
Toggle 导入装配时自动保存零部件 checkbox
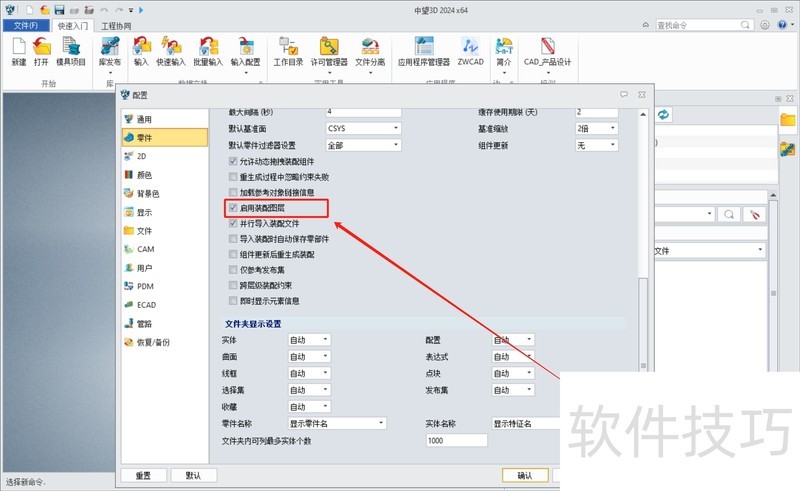click(233, 238)
